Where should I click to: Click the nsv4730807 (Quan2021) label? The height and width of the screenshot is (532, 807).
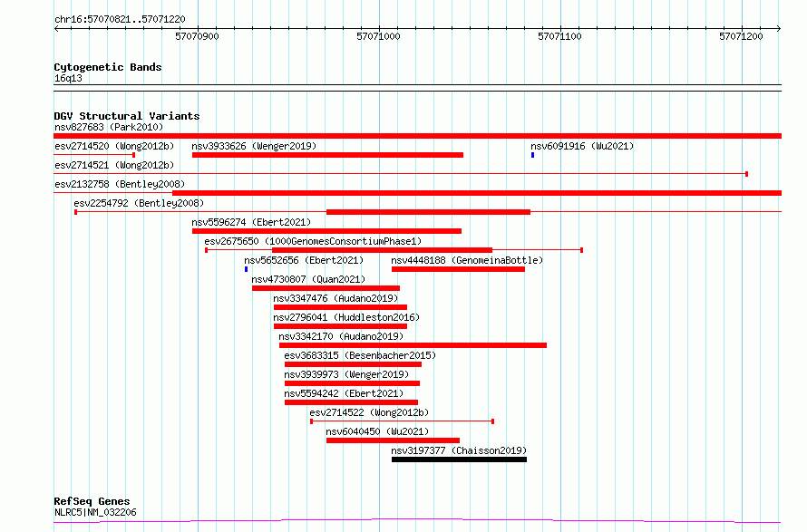click(x=308, y=279)
